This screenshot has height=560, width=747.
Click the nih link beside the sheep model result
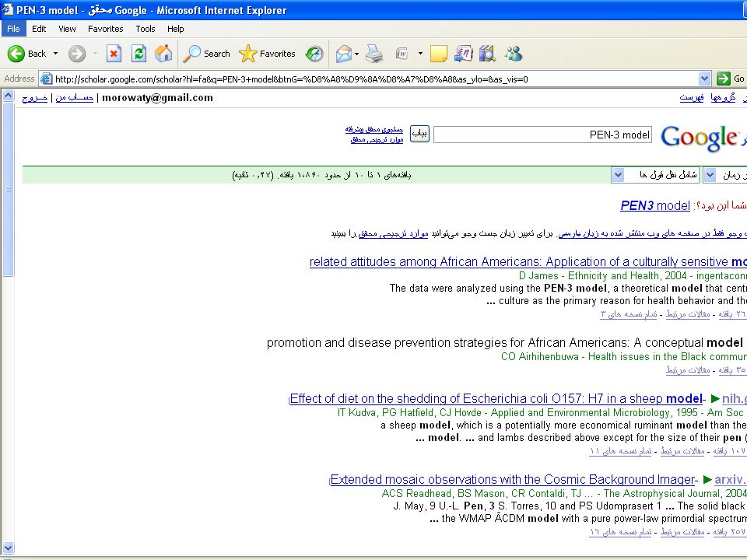tap(734, 398)
